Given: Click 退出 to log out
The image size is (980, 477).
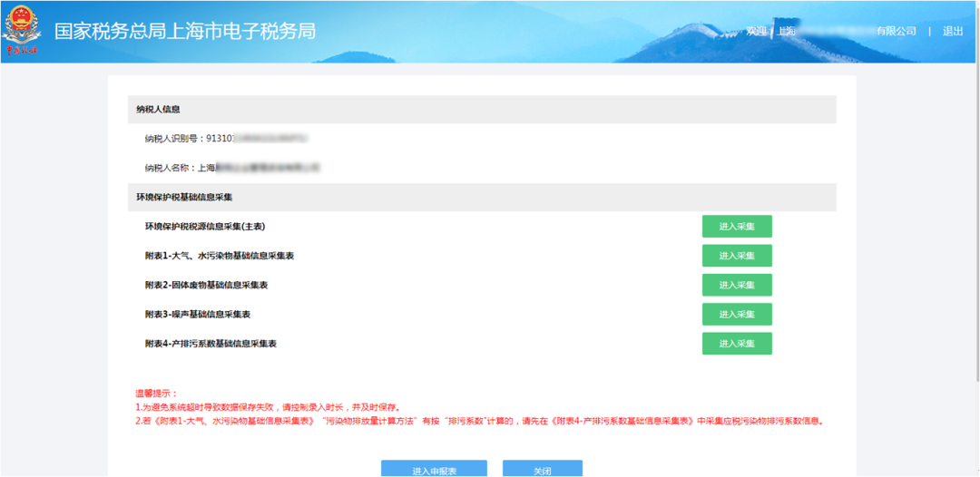Looking at the screenshot, I should coord(953,31).
